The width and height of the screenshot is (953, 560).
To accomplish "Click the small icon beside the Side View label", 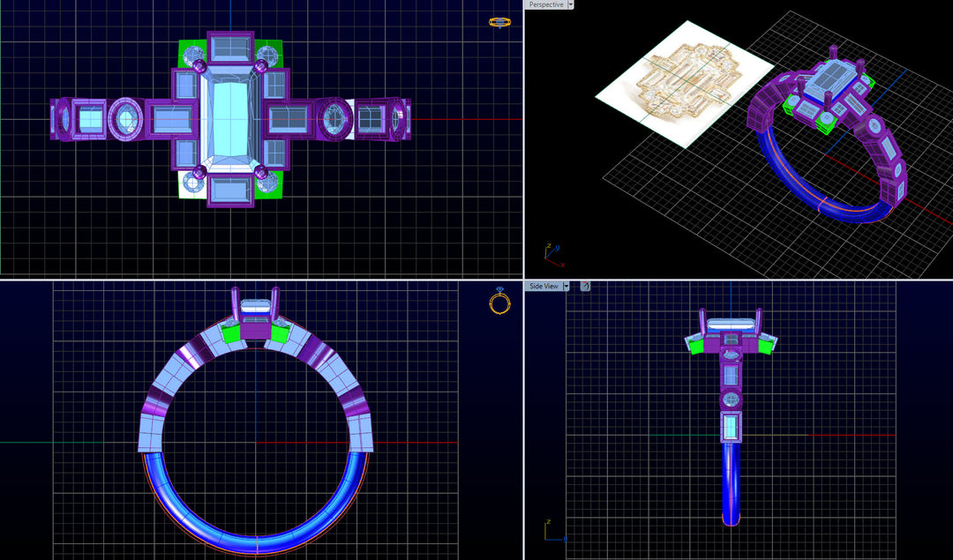I will [x=585, y=286].
